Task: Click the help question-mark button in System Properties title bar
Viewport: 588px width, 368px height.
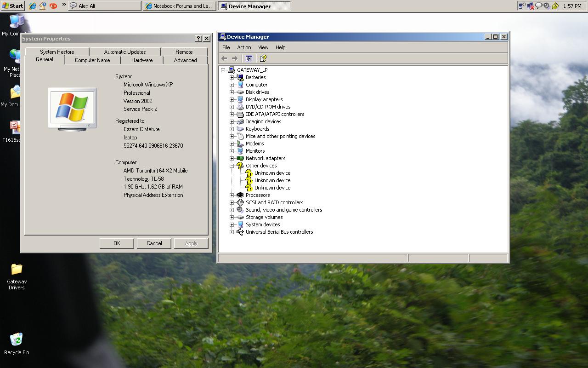Action: pos(198,39)
